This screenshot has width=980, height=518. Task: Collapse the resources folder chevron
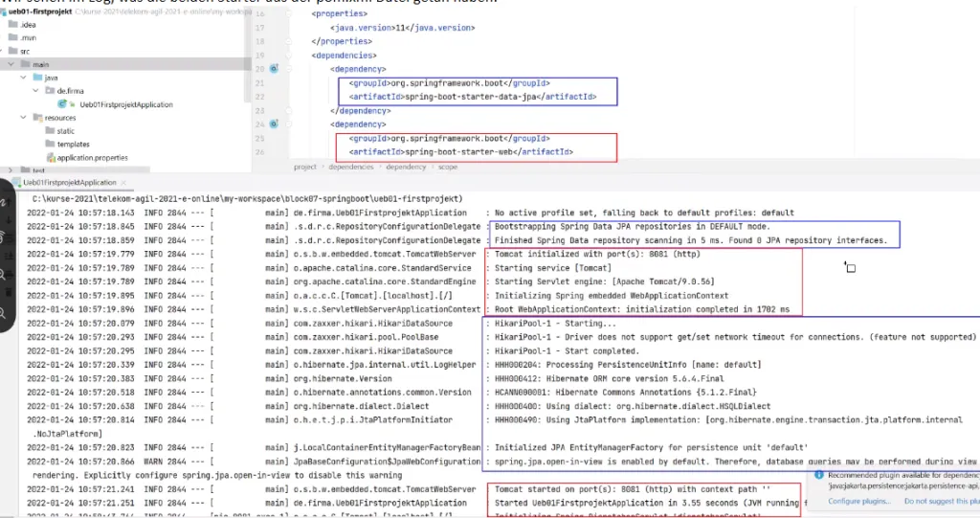click(23, 118)
